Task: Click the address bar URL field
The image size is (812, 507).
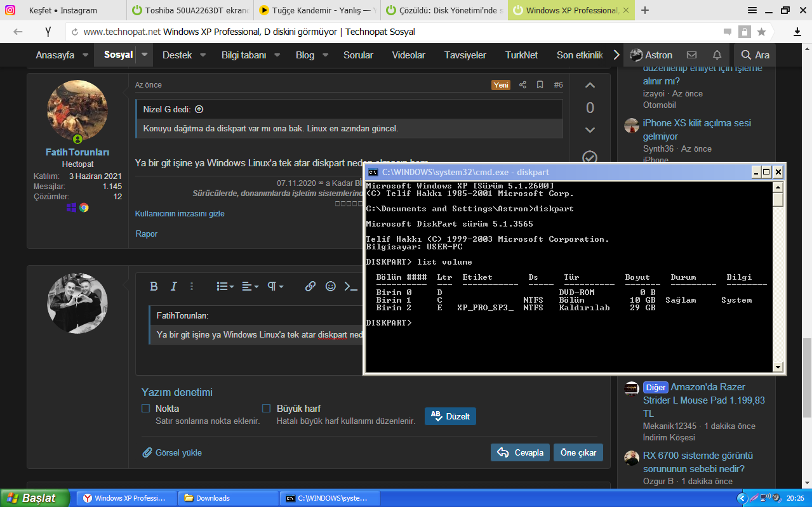Action: (x=394, y=32)
